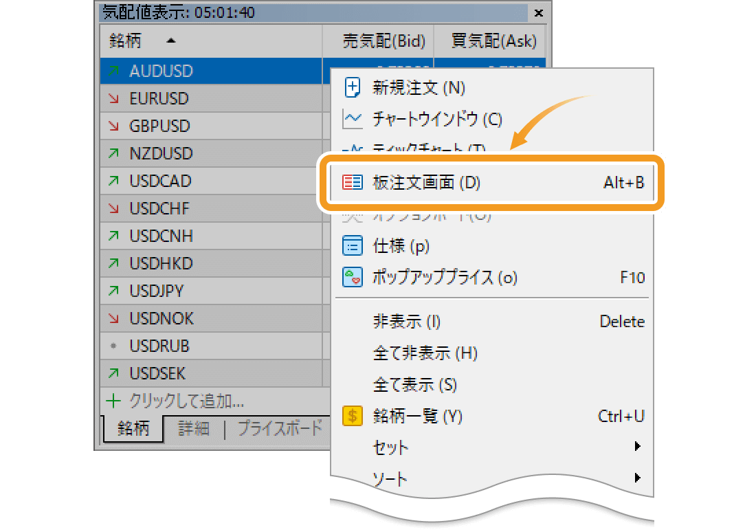Click the green up-arrow icon beside NZDUSD

point(113,153)
